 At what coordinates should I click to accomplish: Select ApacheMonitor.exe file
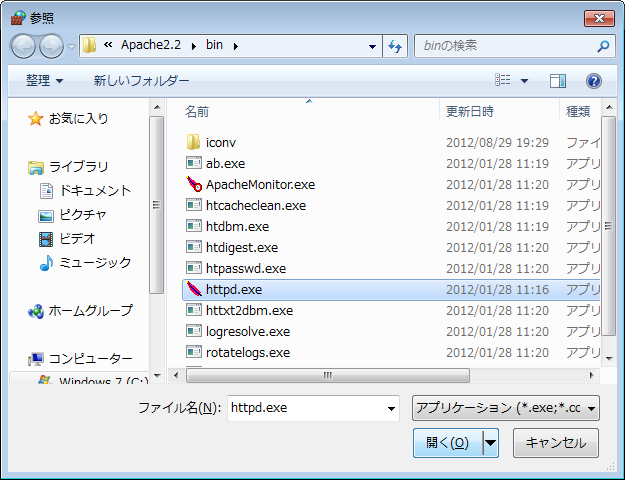260,185
